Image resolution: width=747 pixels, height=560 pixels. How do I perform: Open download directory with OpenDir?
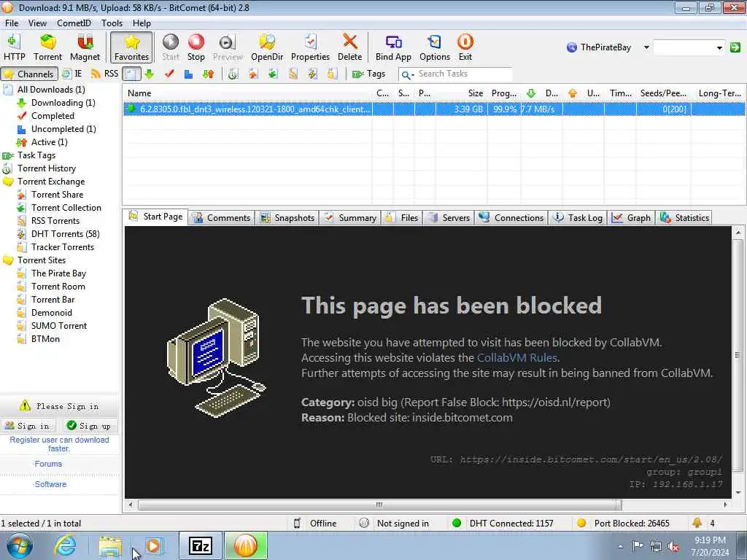click(267, 47)
